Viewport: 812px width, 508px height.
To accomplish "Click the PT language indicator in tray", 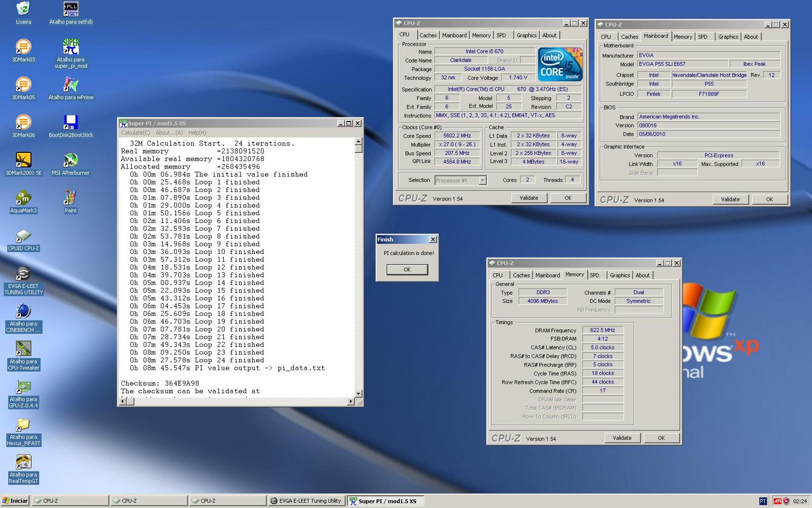I will [x=763, y=501].
